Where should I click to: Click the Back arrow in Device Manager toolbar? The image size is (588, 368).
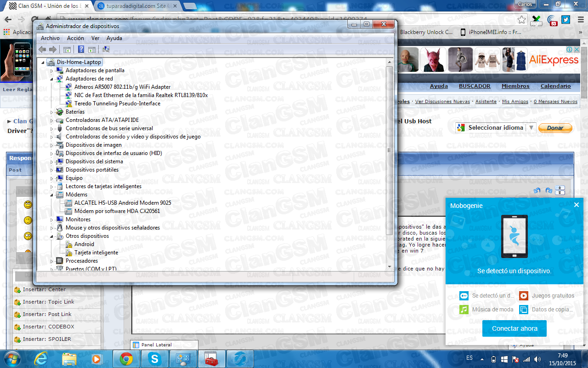pos(42,49)
